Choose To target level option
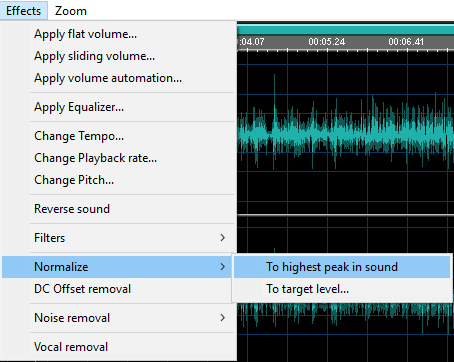Viewport: 454px width, 362px height. click(342, 289)
